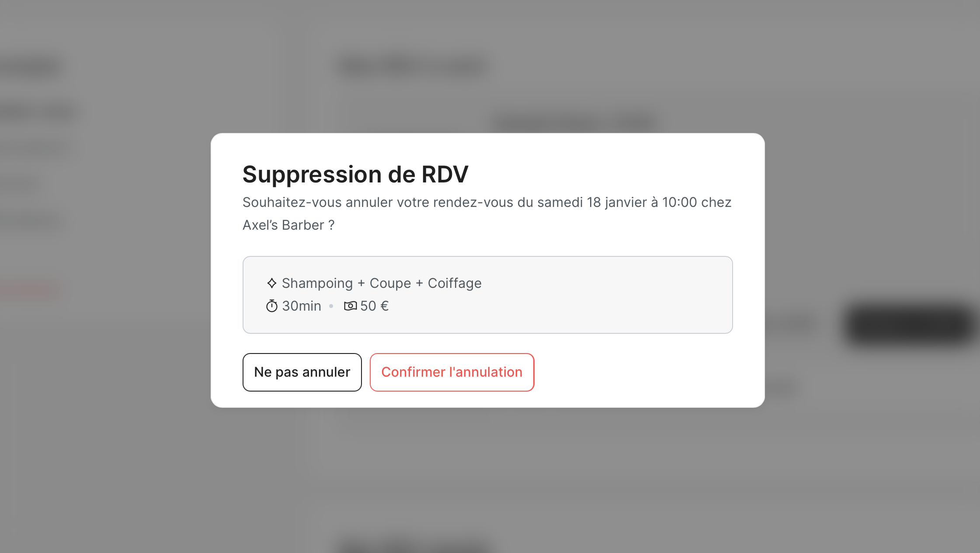Click the blurred heading above the dialog
The image size is (980, 553).
tap(411, 67)
